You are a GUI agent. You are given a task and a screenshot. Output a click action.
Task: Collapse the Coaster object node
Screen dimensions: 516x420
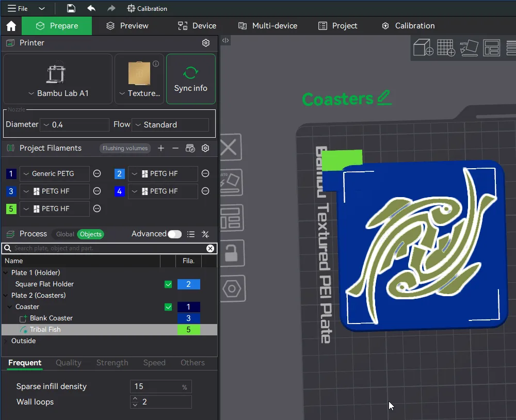point(9,307)
